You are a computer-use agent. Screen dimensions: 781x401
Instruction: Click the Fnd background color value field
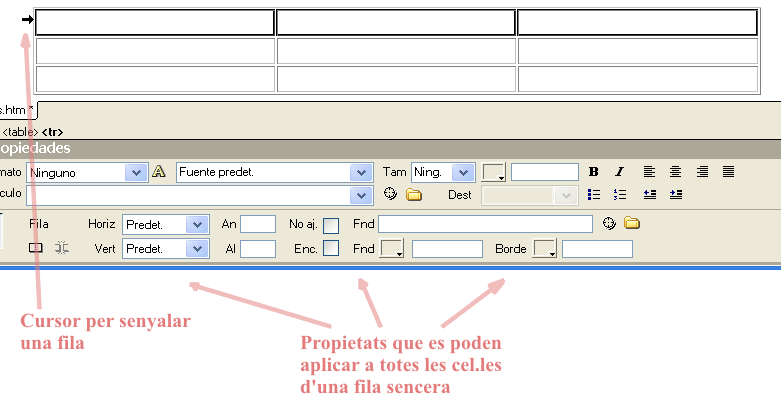pyautogui.click(x=447, y=249)
